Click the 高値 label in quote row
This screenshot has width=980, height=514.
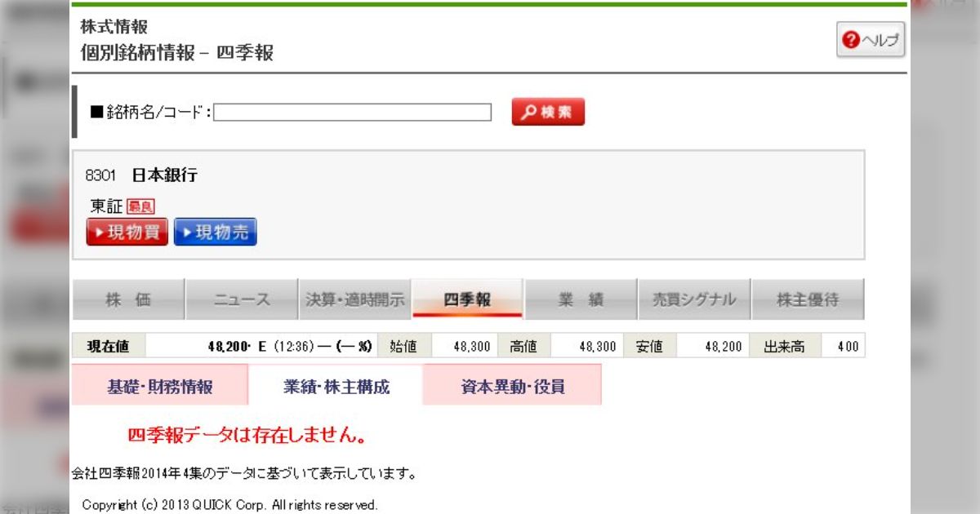tap(523, 347)
